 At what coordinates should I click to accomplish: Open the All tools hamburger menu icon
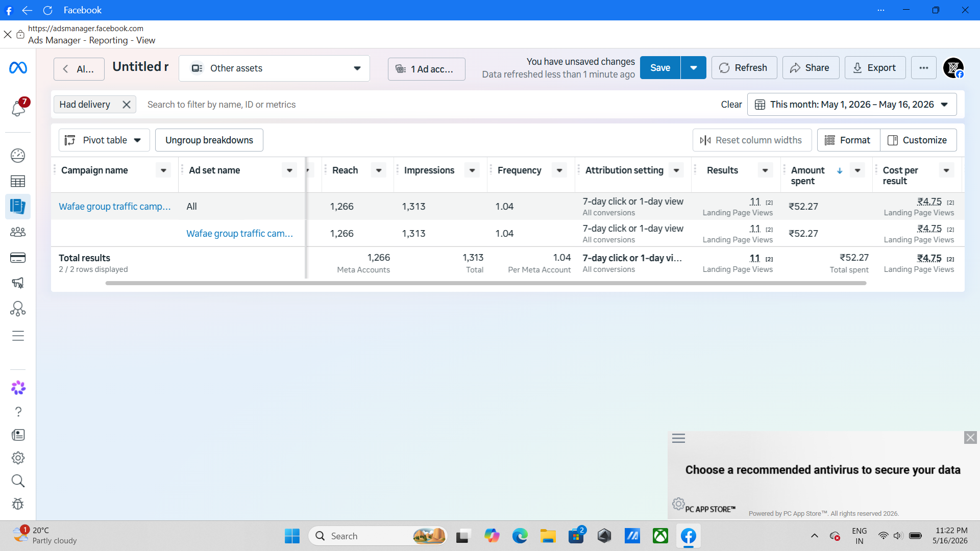pyautogui.click(x=18, y=336)
